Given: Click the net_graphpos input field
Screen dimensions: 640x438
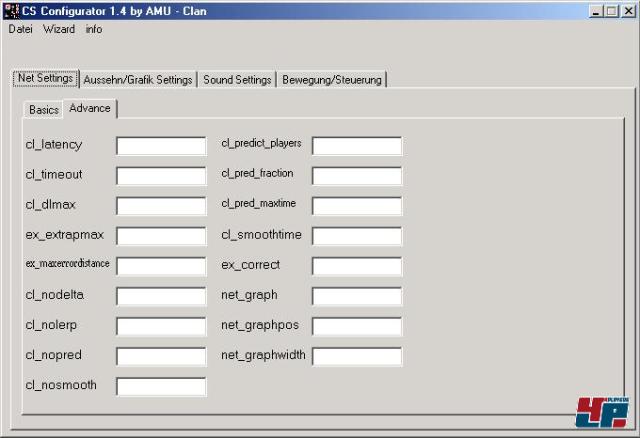Looking at the screenshot, I should pyautogui.click(x=357, y=327).
